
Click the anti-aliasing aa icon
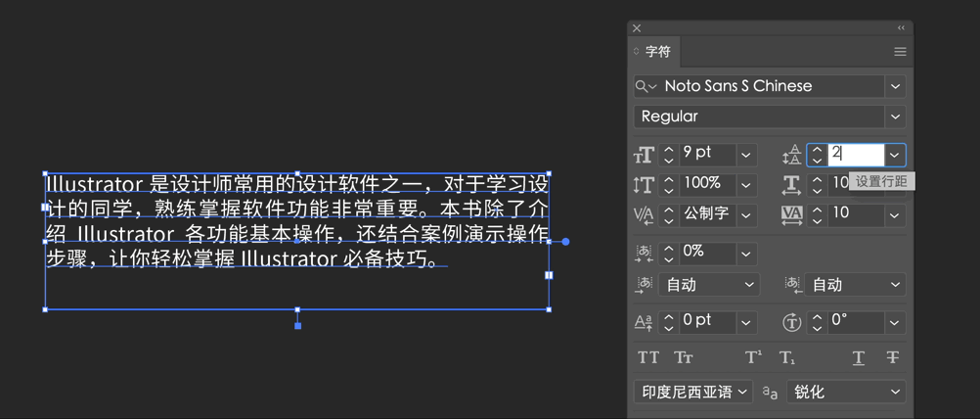(x=770, y=393)
